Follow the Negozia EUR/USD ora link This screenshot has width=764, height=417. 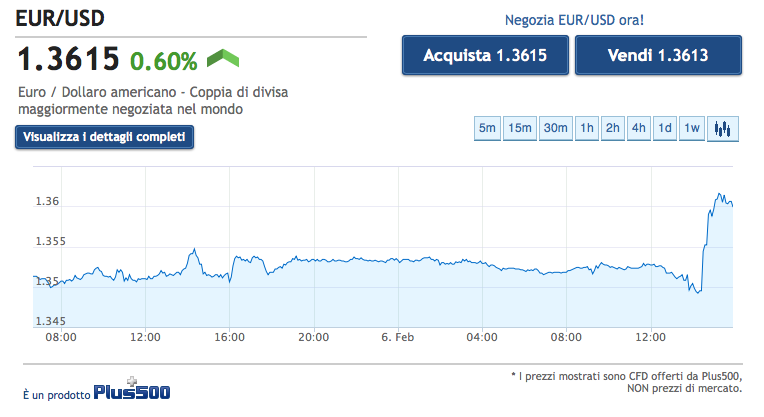(x=571, y=19)
